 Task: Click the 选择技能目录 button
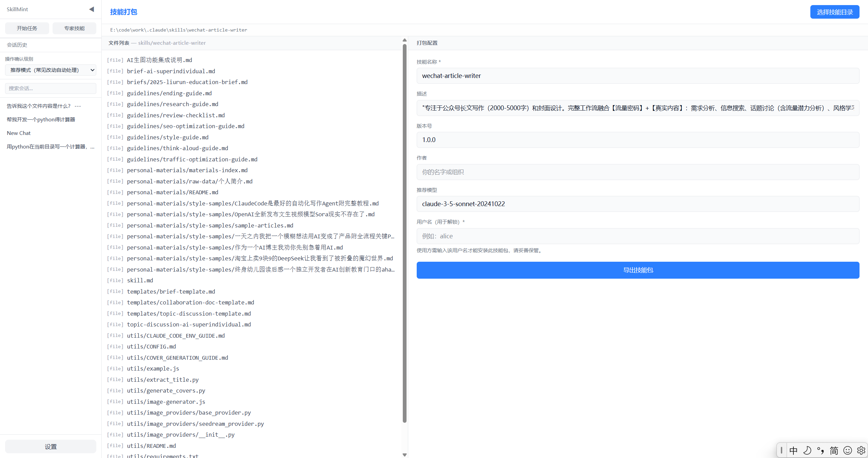click(x=835, y=12)
